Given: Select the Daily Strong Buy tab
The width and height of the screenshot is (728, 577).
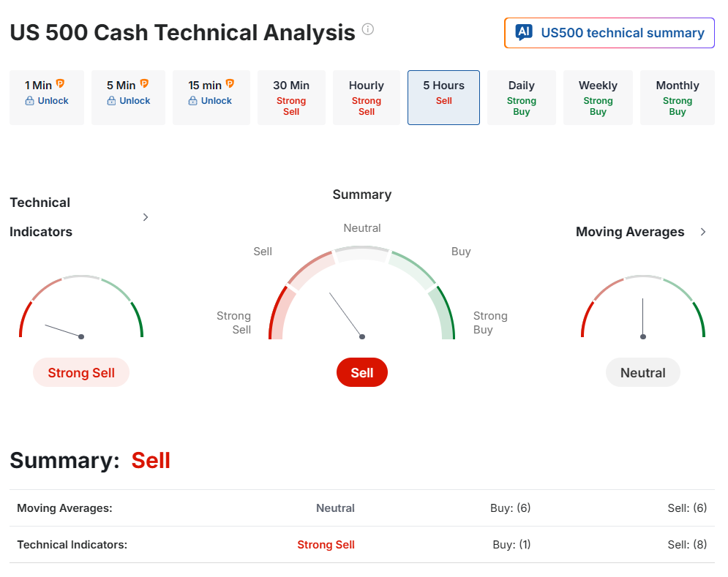Looking at the screenshot, I should click(522, 97).
